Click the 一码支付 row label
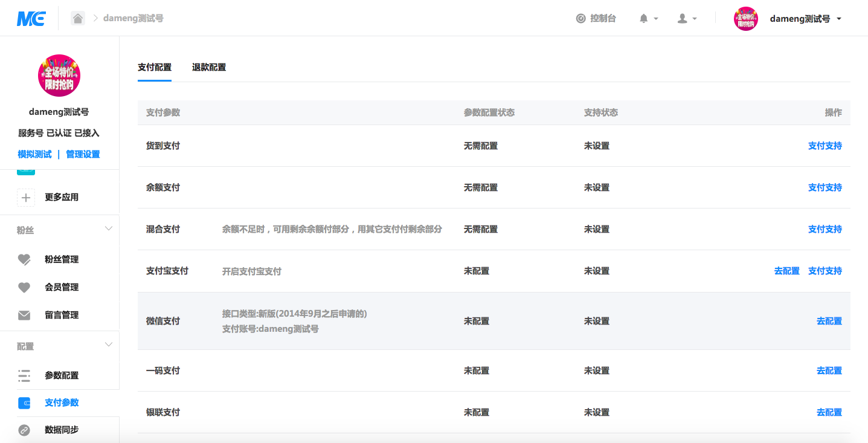Viewport: 868px width, 443px height. pyautogui.click(x=163, y=370)
